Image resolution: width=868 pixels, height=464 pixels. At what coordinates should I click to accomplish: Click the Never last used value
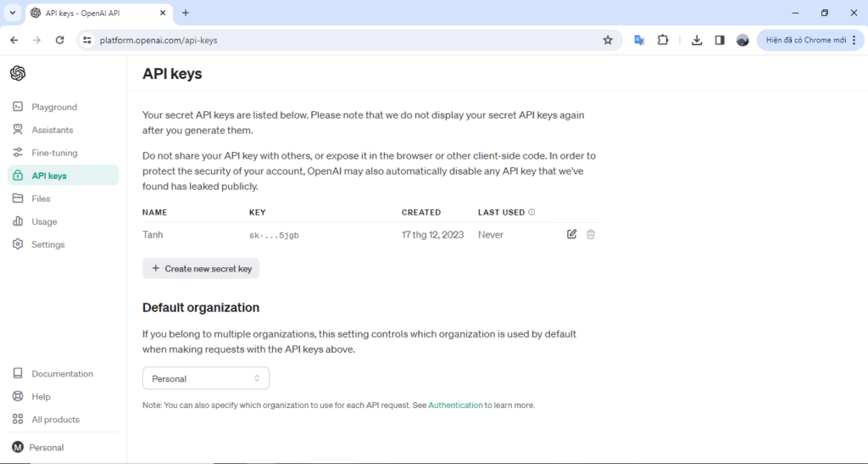[491, 235]
